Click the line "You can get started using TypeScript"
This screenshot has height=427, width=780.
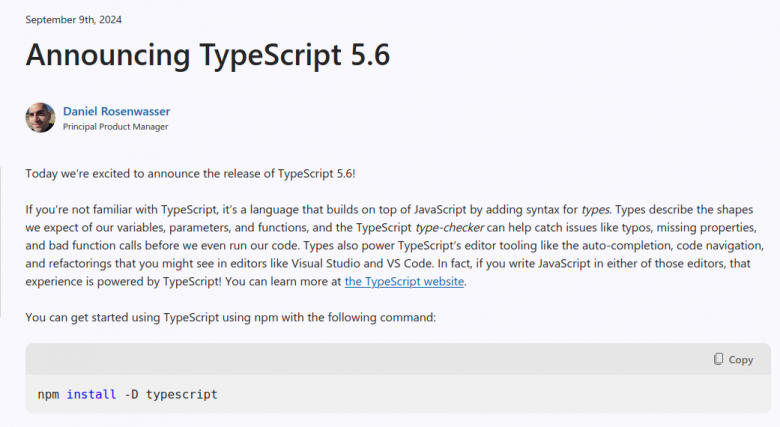230,317
